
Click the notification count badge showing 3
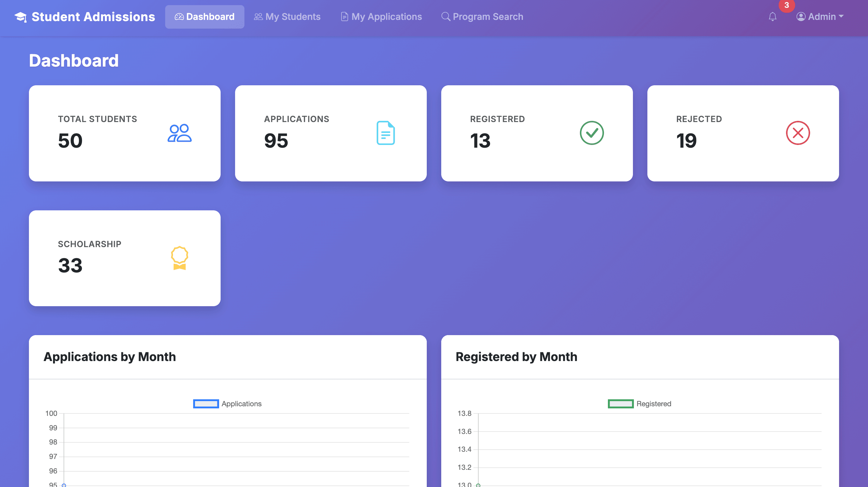(x=787, y=5)
